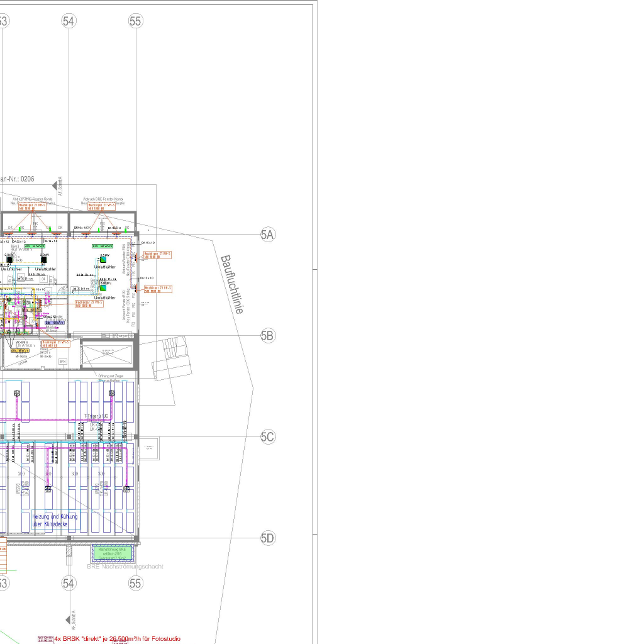The width and height of the screenshot is (644, 644).
Task: Click the lower green Umluftkühler unit symbol
Action: [x=103, y=288]
